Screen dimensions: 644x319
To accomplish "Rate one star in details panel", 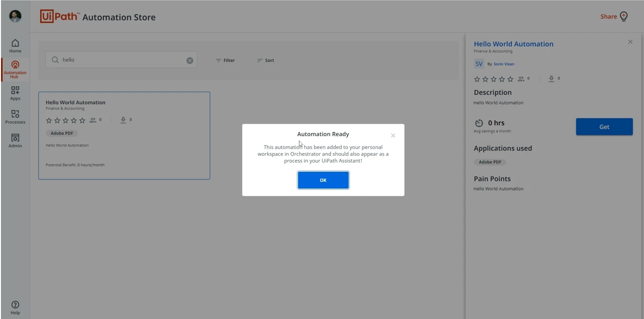I will 477,79.
